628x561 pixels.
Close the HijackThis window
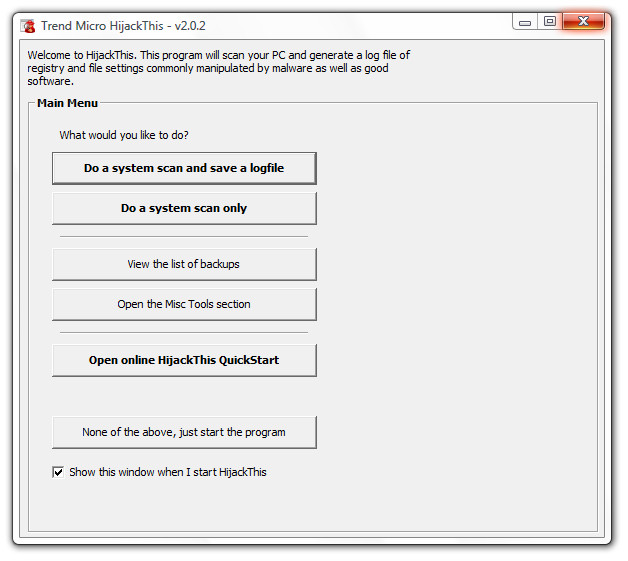pyautogui.click(x=584, y=21)
